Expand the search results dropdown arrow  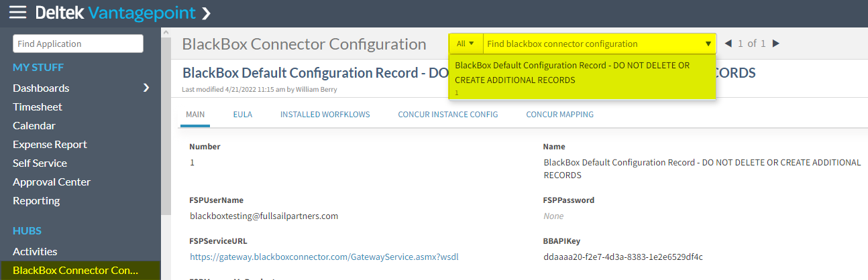708,44
